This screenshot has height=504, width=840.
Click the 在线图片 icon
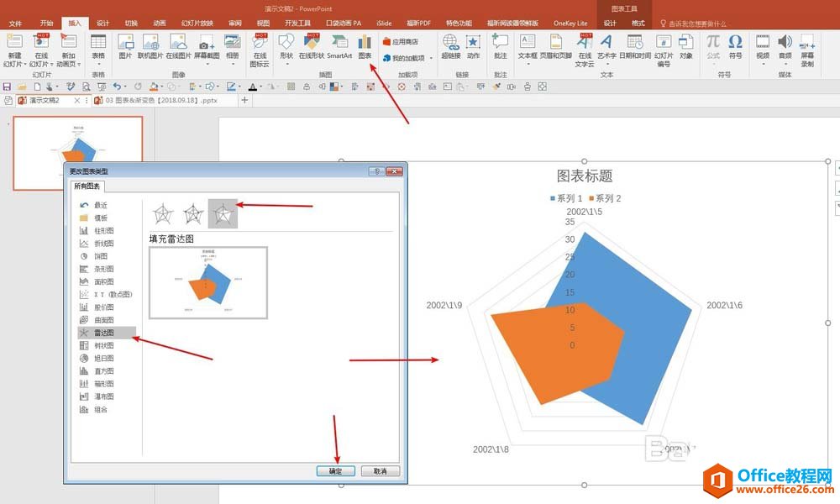point(178,46)
